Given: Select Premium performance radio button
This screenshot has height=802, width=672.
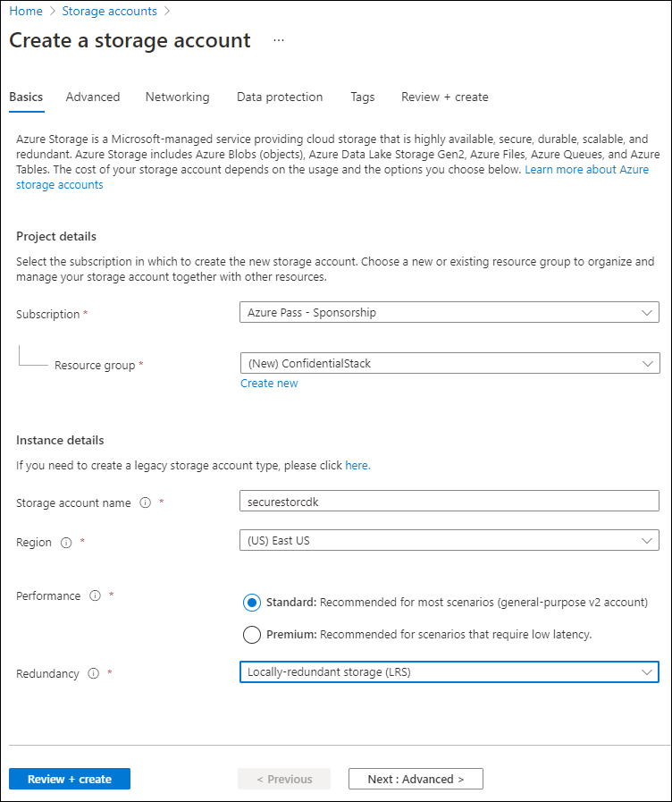Looking at the screenshot, I should coord(252,635).
